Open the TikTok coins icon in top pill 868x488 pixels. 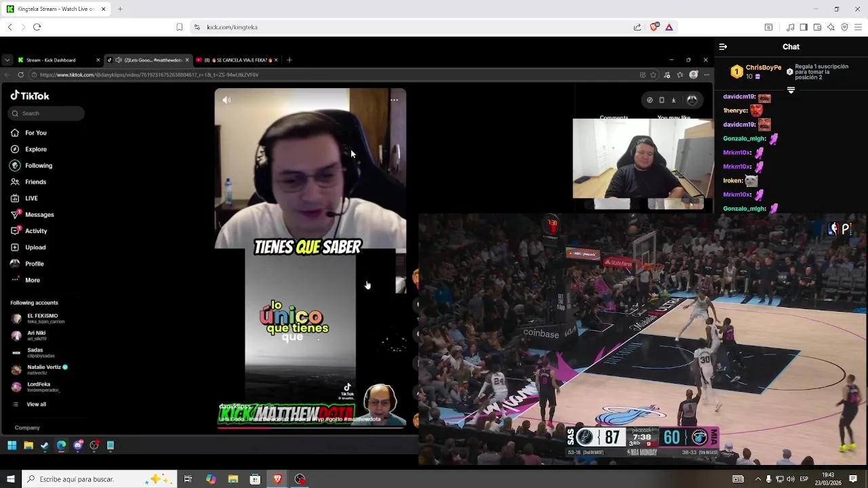[650, 100]
